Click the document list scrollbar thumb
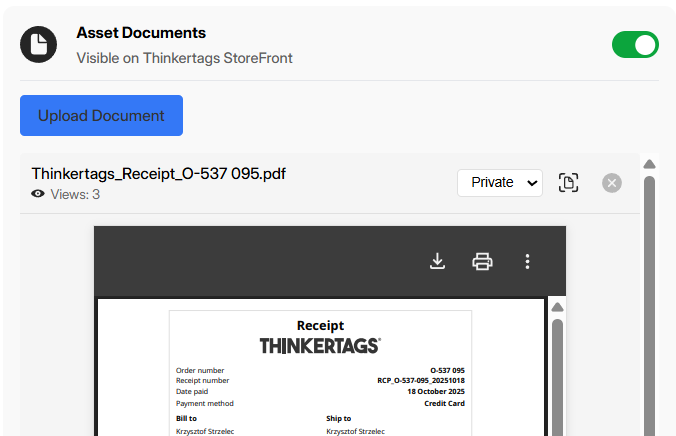This screenshot has height=436, width=676. click(x=649, y=300)
